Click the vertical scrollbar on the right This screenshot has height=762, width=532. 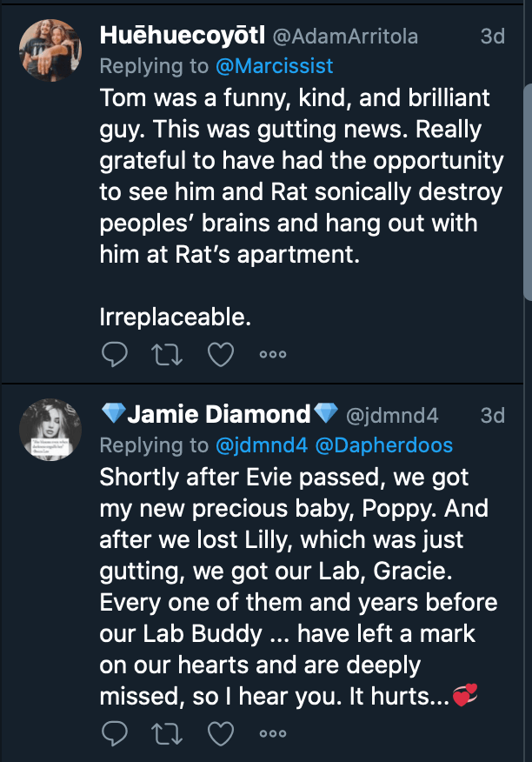point(527,191)
